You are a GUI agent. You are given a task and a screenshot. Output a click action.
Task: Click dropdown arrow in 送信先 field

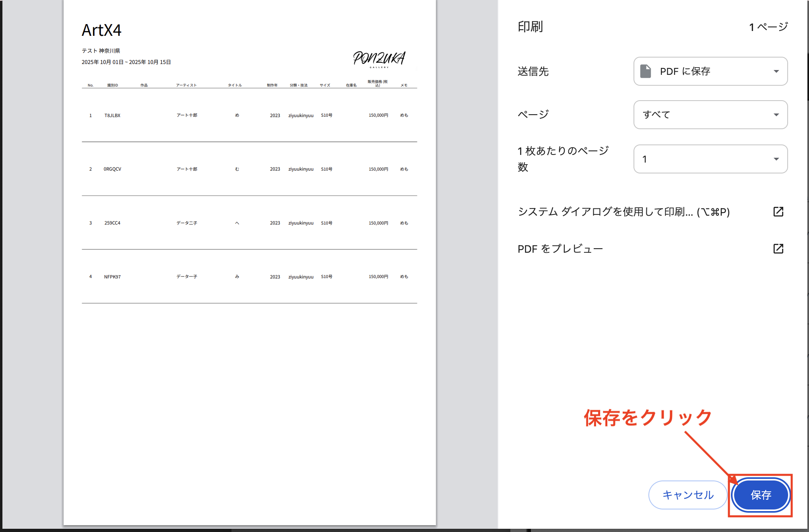[776, 71]
